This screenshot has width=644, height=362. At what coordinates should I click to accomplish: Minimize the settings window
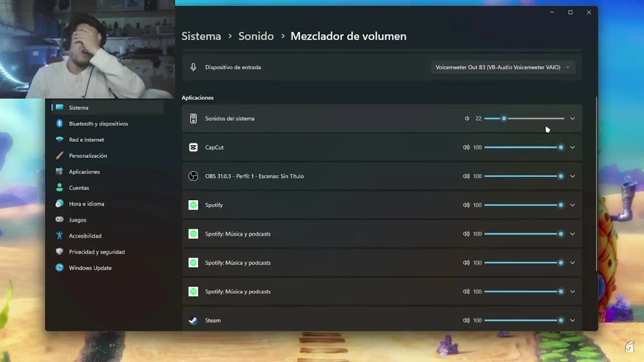552,13
